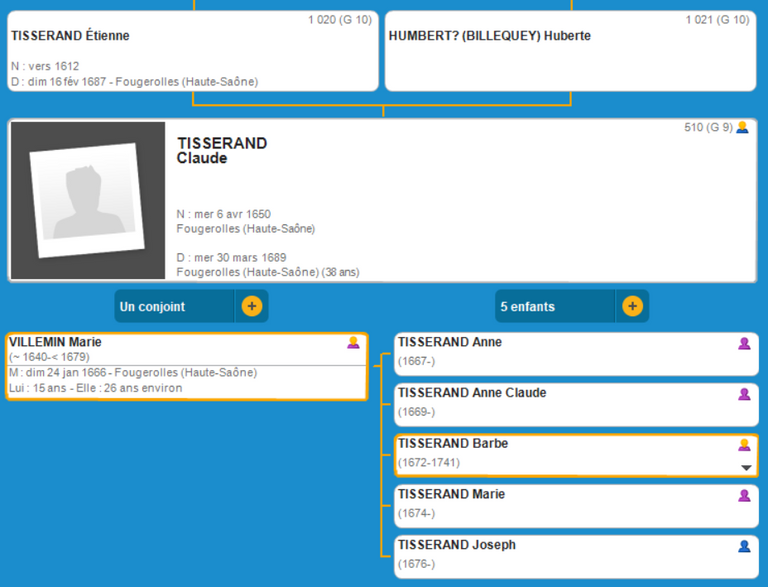Click the plus icon beside Un conjoint
This screenshot has height=587, width=768.
[x=252, y=306]
